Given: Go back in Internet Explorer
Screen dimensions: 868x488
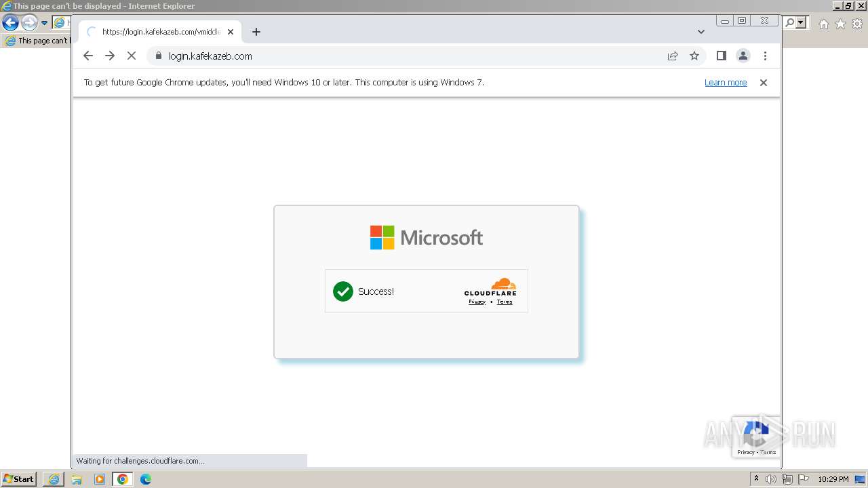Looking at the screenshot, I should tap(10, 23).
